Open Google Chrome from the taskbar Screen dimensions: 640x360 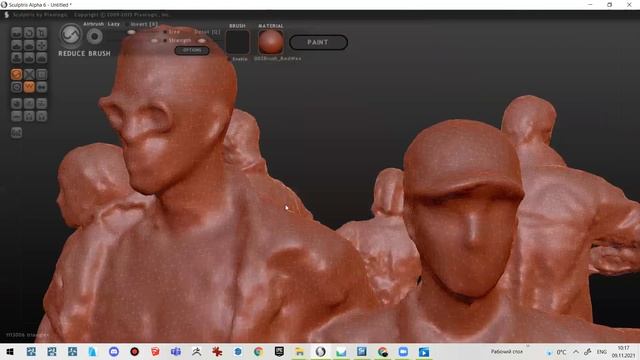pos(258,351)
